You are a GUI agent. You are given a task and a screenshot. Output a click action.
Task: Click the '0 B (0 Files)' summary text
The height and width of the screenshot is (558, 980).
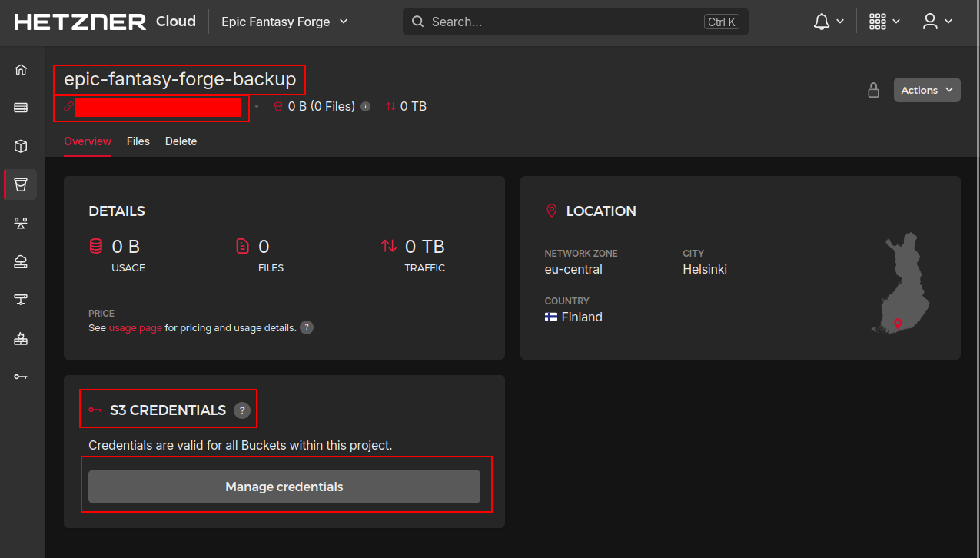pyautogui.click(x=321, y=107)
